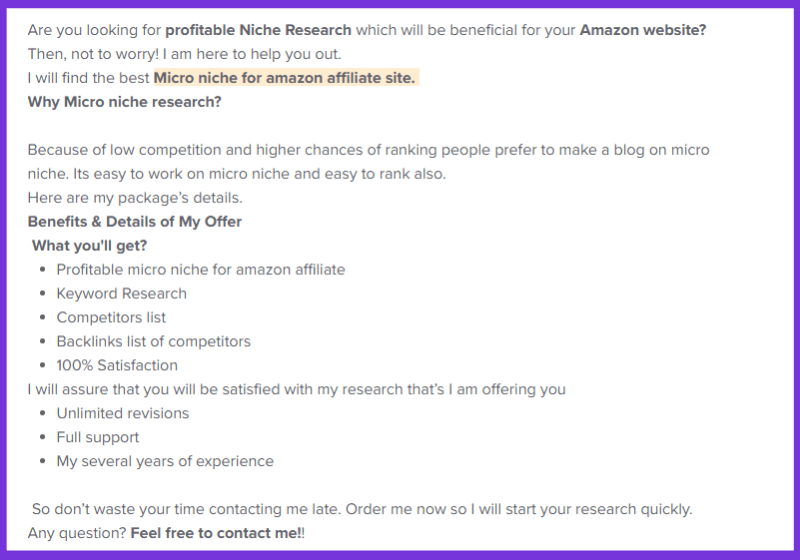Click the highlighted 'Micro niche for amazon affiliate site.' text
800x560 pixels.
click(285, 78)
